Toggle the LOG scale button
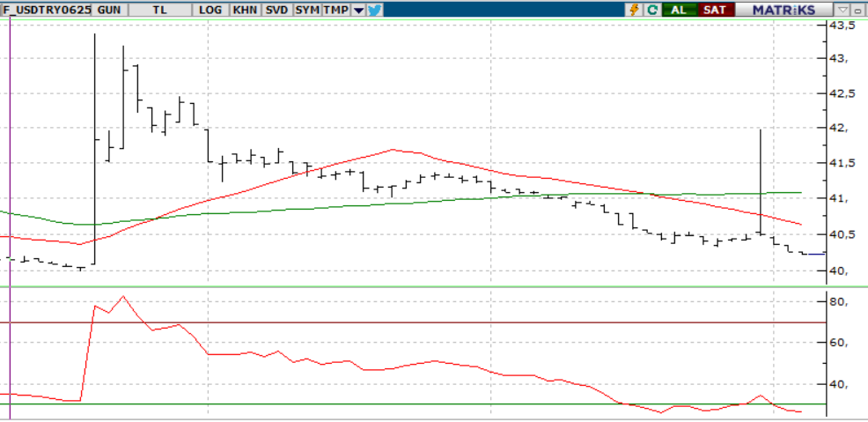This screenshot has height=422, width=868. pyautogui.click(x=210, y=10)
